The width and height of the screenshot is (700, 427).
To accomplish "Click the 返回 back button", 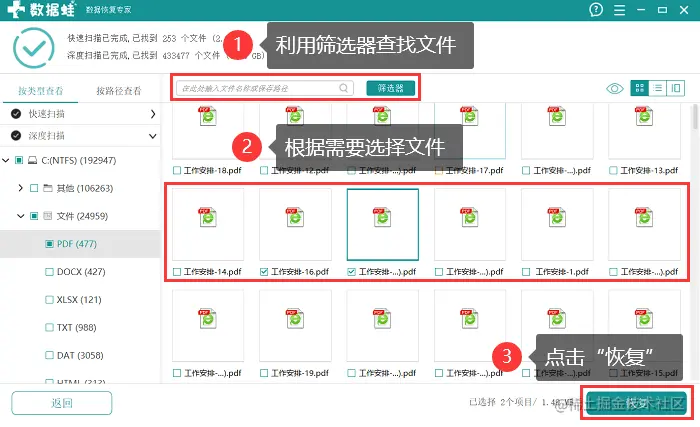I will tap(62, 403).
